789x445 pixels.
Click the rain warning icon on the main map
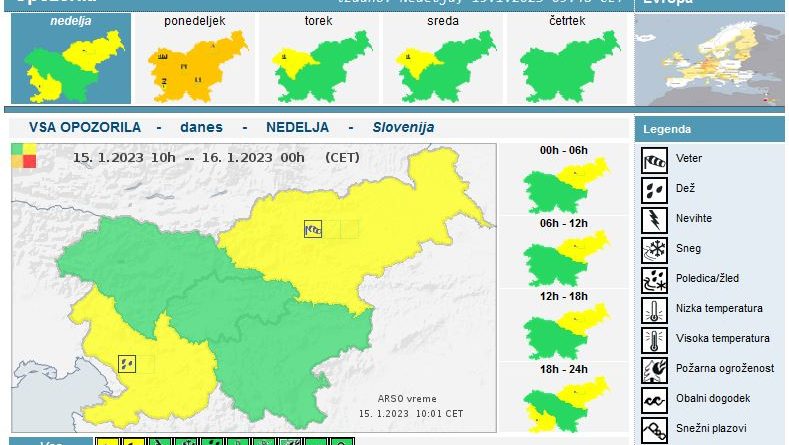127,363
